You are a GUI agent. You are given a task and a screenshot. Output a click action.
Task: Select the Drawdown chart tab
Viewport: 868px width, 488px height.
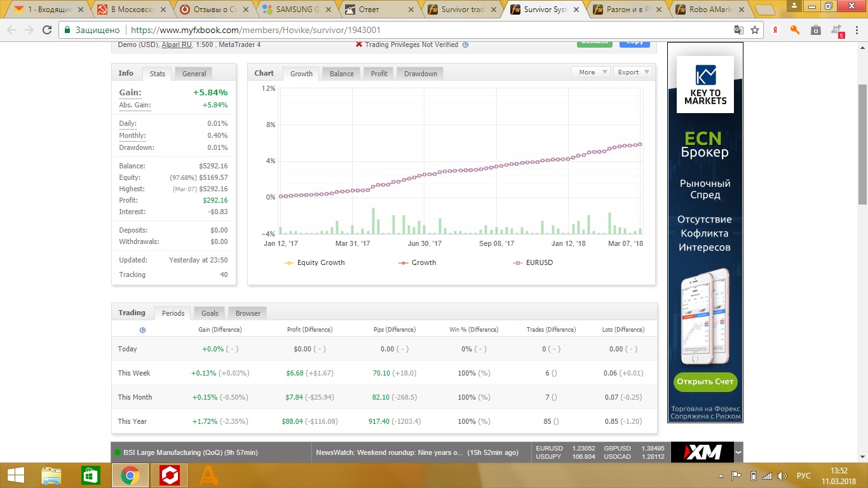421,74
